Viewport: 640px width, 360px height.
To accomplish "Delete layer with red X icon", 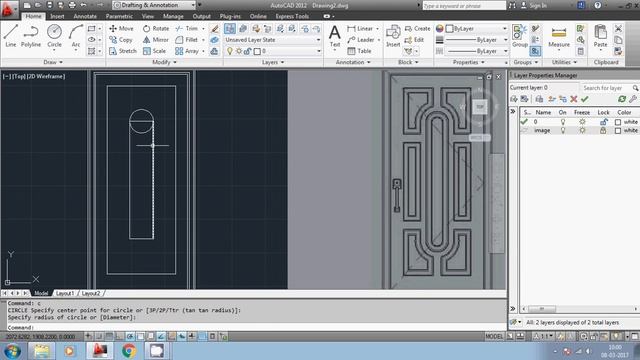I will point(573,99).
